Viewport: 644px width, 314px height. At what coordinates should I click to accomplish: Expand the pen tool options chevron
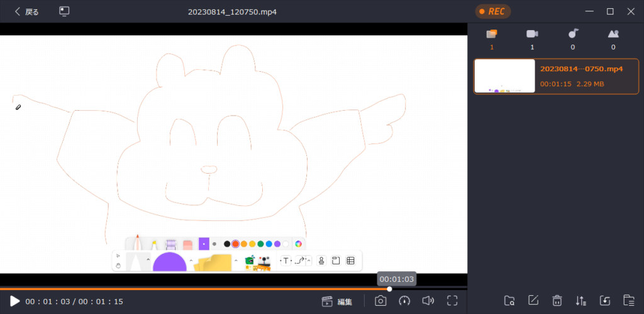tap(148, 260)
